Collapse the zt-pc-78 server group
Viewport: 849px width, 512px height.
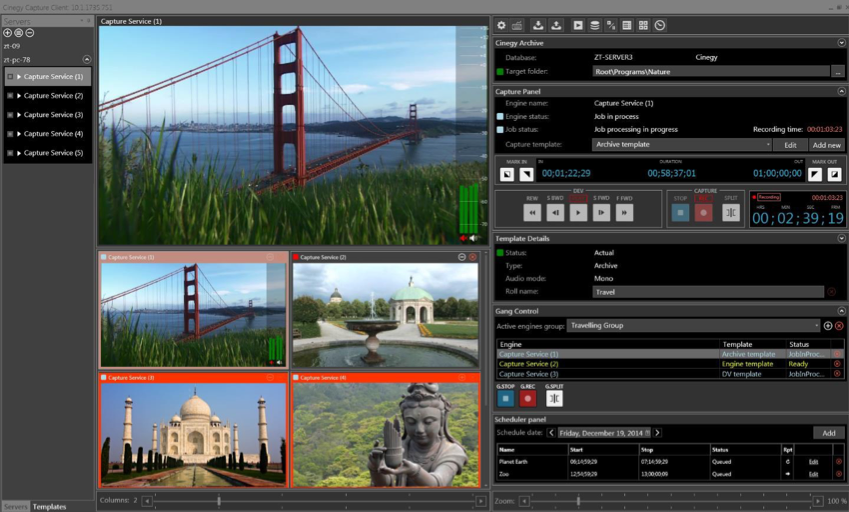pyautogui.click(x=87, y=59)
